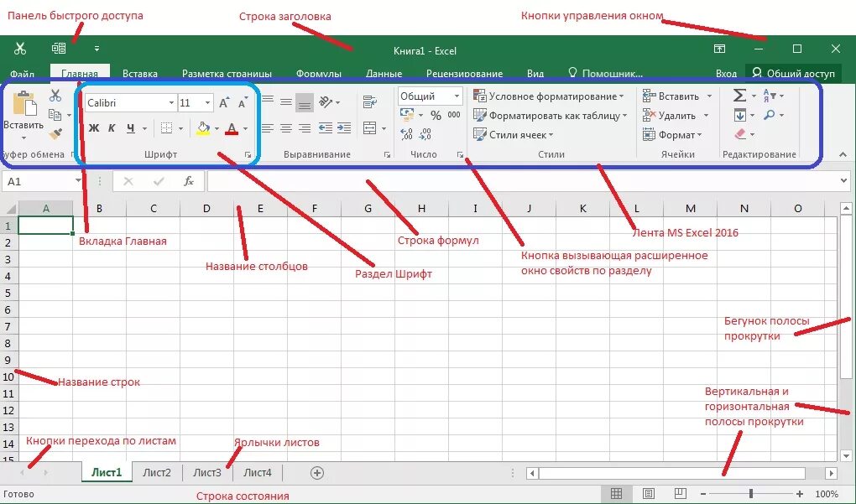Open the Условное форматирование menu
This screenshot has height=504, width=856.
coord(549,96)
